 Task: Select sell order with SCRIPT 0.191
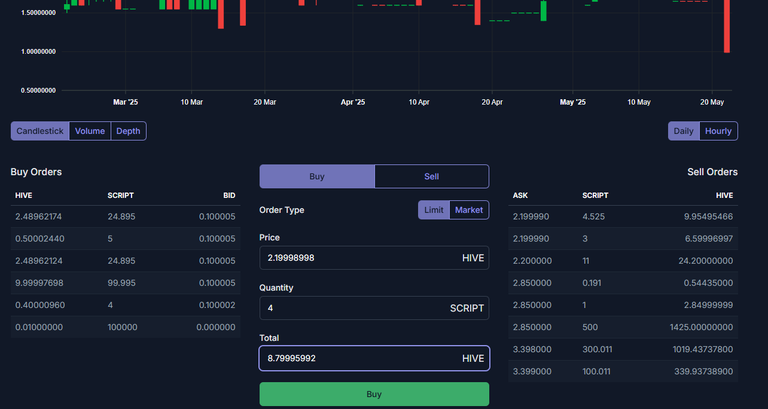[623, 283]
